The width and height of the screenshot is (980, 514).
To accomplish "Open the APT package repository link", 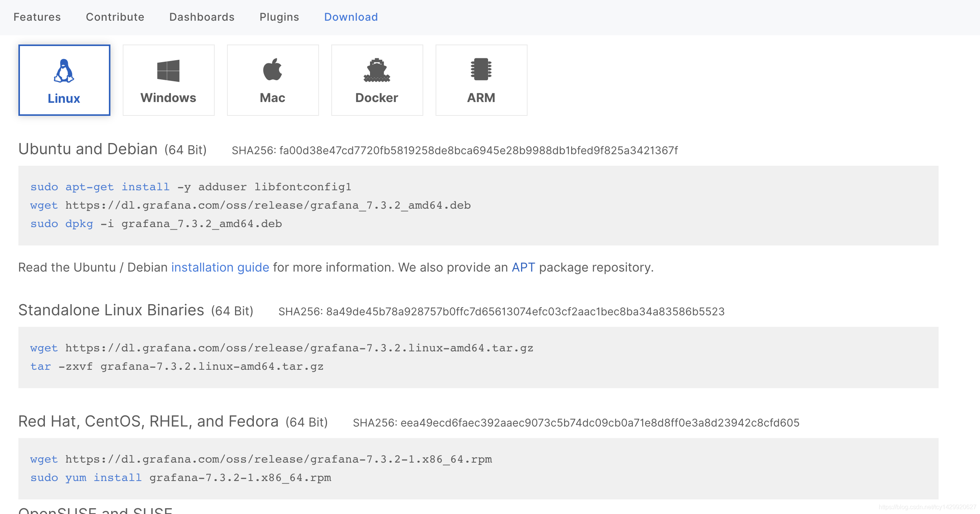I will [523, 267].
